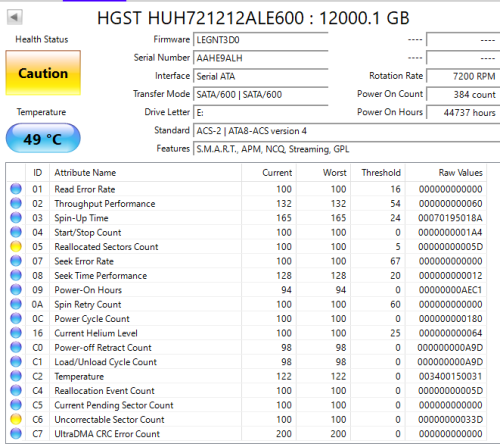
Task: Click raw value 003400150031 of Temperature
Action: (450, 376)
